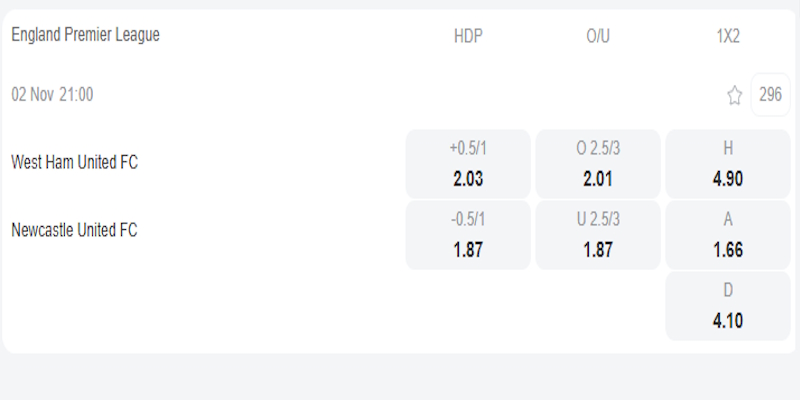Select the O/U column header
This screenshot has width=800, height=400.
click(598, 36)
